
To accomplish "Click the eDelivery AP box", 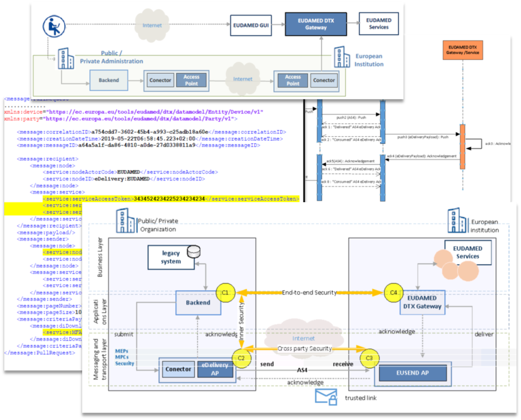I will 215,370.
